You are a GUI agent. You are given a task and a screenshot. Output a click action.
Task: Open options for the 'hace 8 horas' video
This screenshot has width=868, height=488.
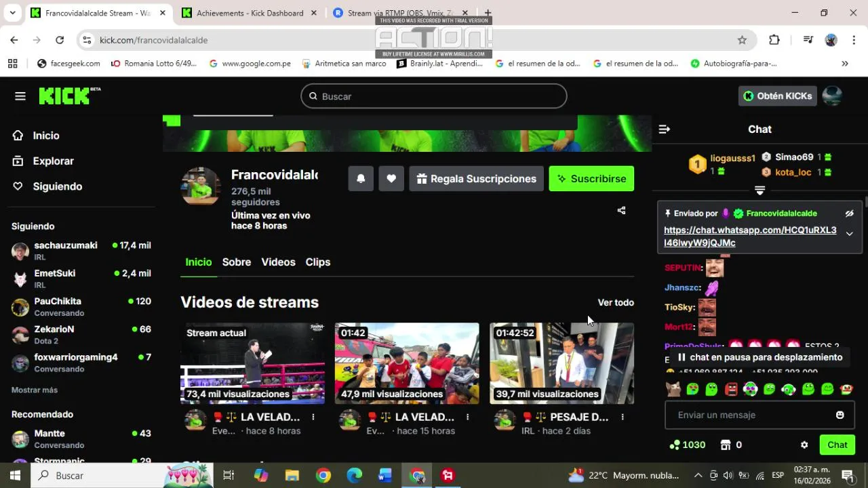[x=313, y=418]
